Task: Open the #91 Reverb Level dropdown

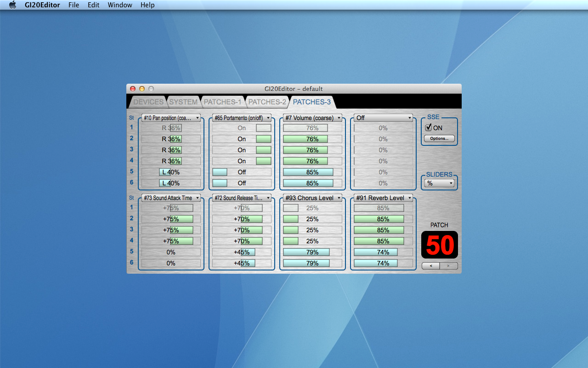Action: [383, 198]
